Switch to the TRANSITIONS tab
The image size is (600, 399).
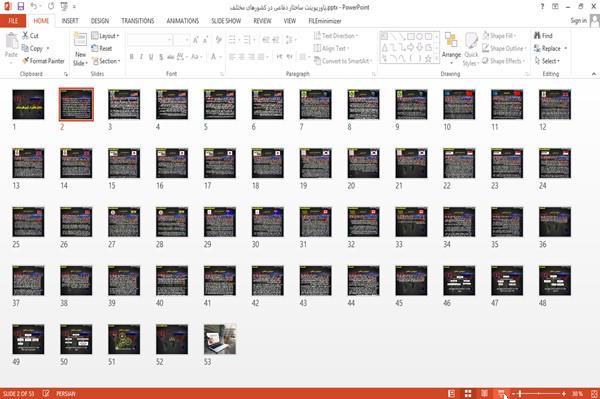point(138,21)
